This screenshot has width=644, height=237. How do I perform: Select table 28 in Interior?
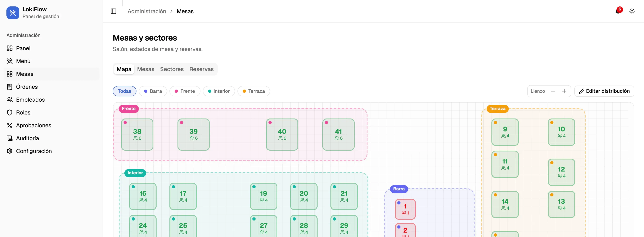point(304,226)
